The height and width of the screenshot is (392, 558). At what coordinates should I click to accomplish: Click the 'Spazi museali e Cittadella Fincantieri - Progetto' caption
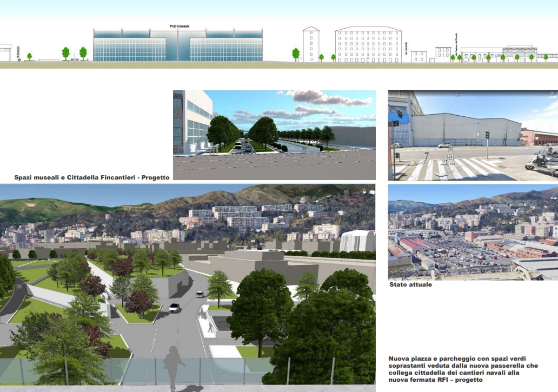(92, 177)
